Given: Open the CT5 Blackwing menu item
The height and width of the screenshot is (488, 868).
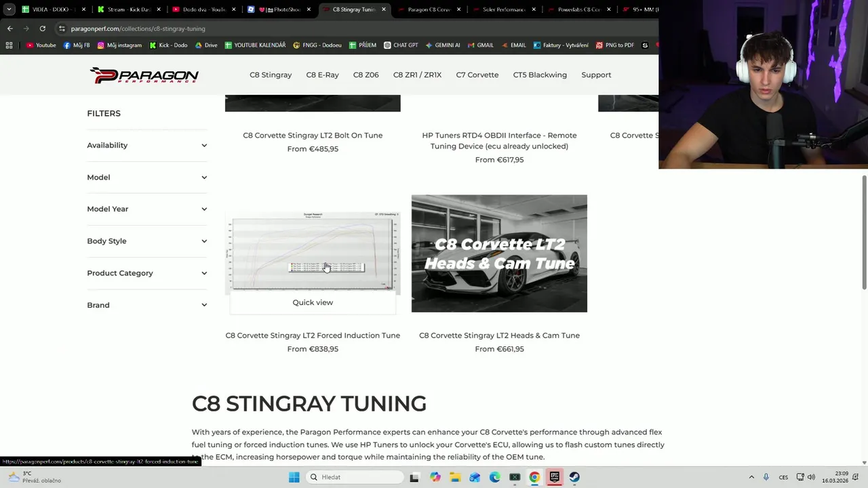Looking at the screenshot, I should click(x=540, y=75).
